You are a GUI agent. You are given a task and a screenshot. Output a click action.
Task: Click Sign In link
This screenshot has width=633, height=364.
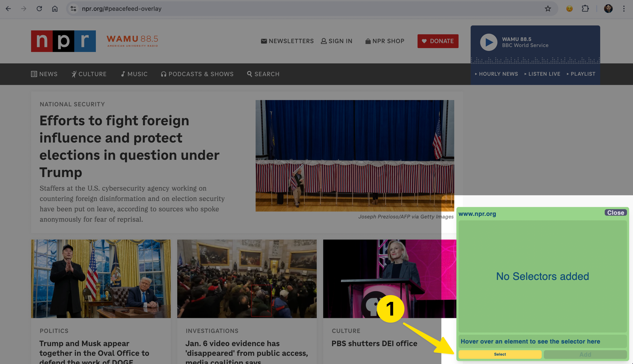[337, 41]
